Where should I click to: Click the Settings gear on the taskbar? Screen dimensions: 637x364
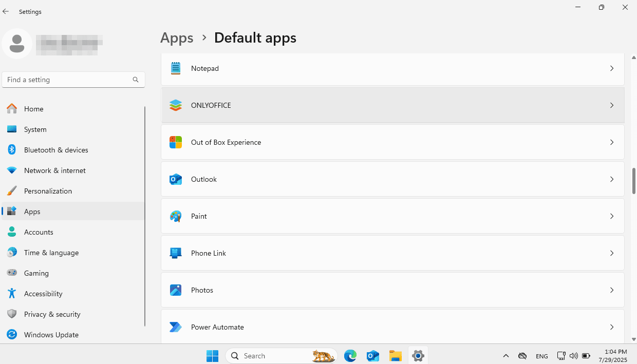pos(418,356)
